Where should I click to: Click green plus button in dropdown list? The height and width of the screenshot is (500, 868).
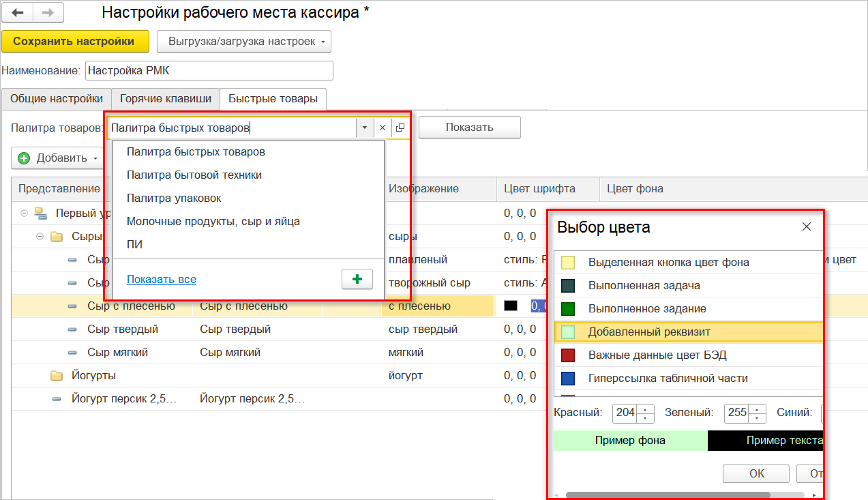click(357, 279)
